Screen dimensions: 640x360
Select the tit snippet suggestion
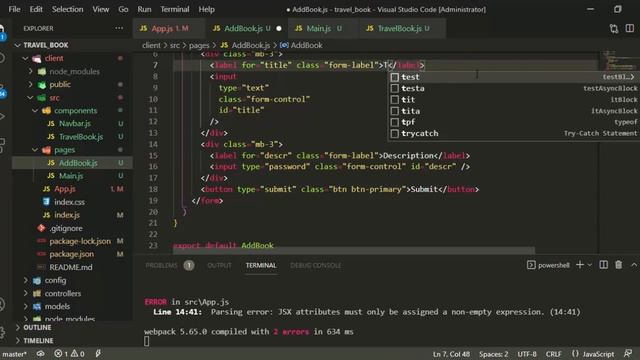point(514,100)
